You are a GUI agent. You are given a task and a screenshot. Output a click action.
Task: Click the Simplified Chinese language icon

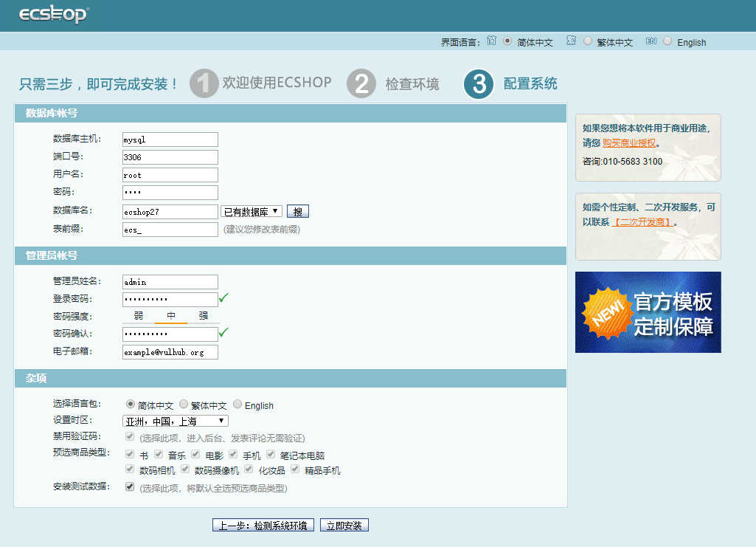[491, 41]
